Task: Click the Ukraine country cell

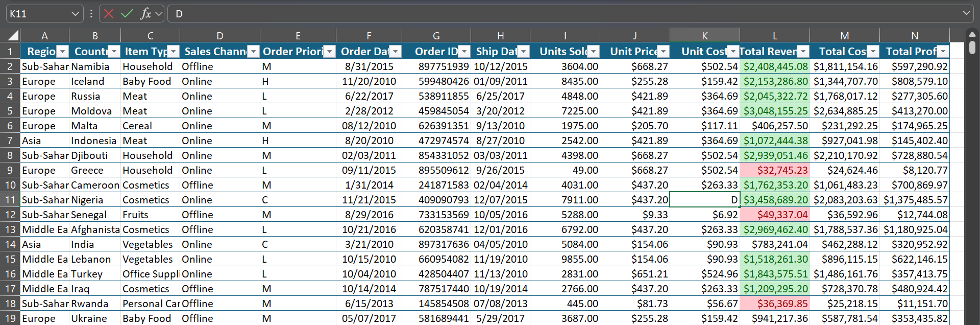Action: pyautogui.click(x=95, y=318)
